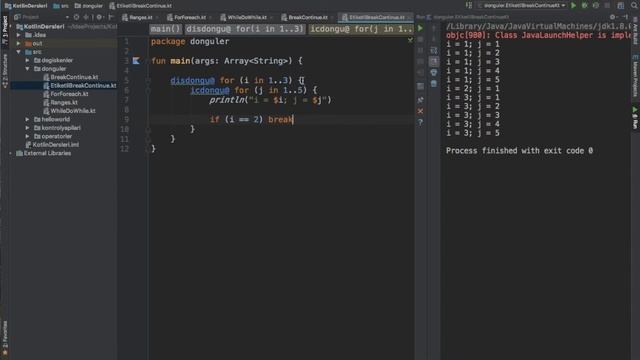640x360 pixels.
Task: Click the red objc JavaLaunchHelper warning line
Action: [x=538, y=36]
